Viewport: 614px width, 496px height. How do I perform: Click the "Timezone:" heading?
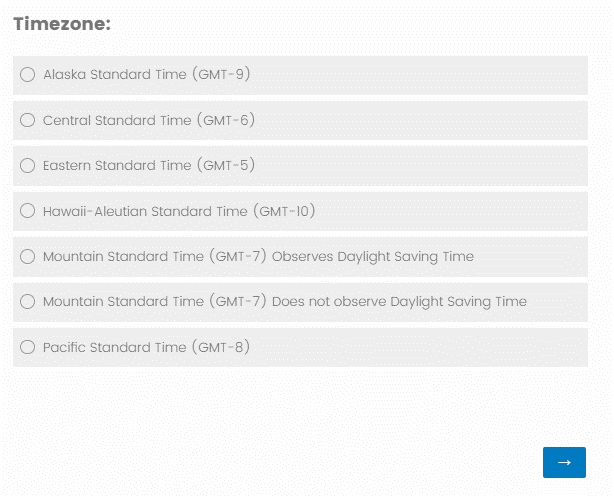point(62,24)
